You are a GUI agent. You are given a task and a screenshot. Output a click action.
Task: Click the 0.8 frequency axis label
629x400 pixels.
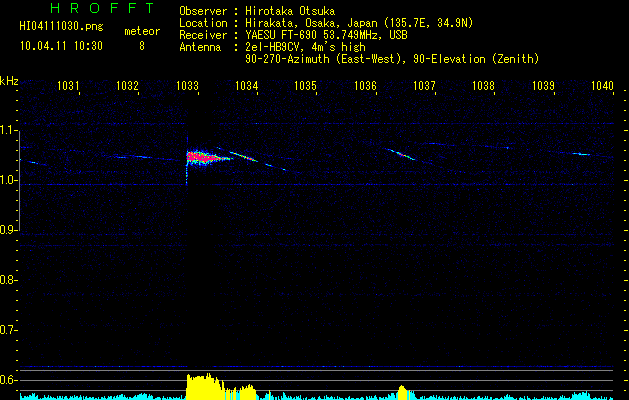[x=8, y=280]
